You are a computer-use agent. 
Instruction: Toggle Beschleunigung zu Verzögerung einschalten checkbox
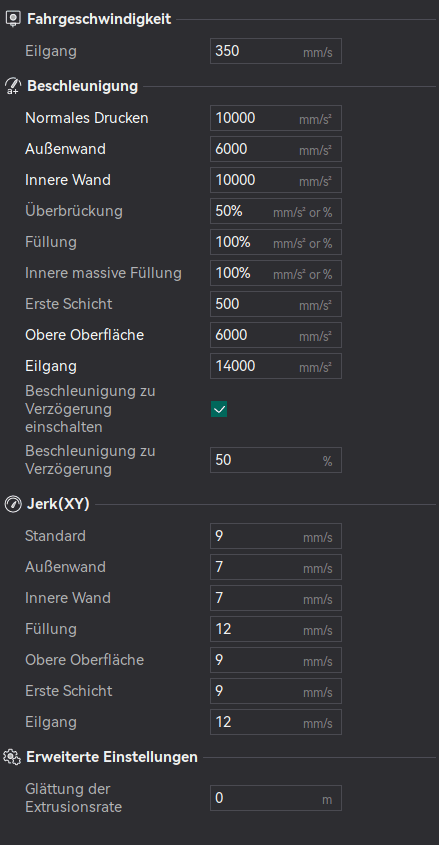point(219,410)
